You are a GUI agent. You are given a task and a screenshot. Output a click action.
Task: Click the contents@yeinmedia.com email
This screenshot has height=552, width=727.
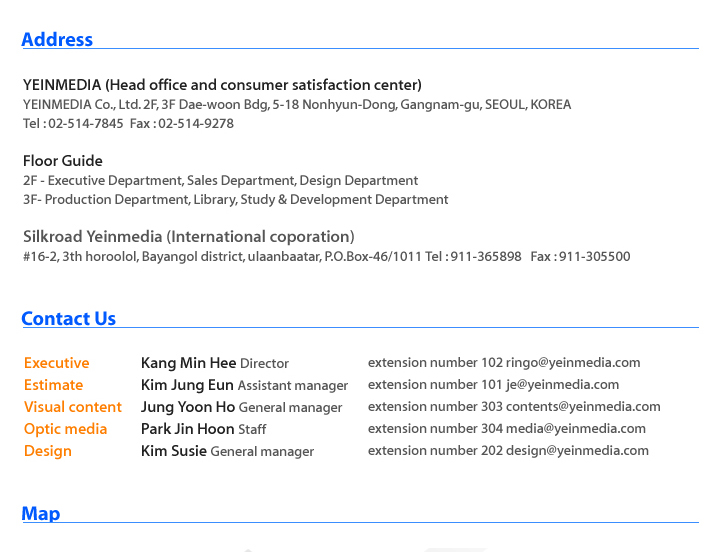point(583,407)
